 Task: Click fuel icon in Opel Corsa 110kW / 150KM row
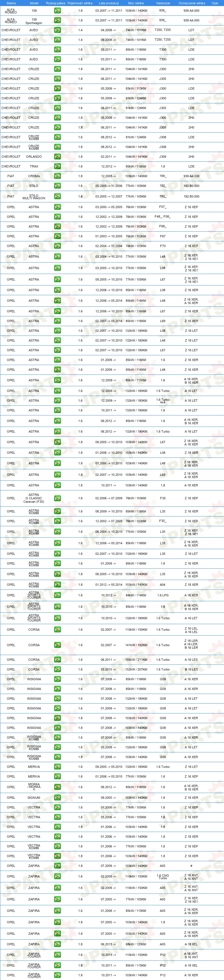(57, 630)
